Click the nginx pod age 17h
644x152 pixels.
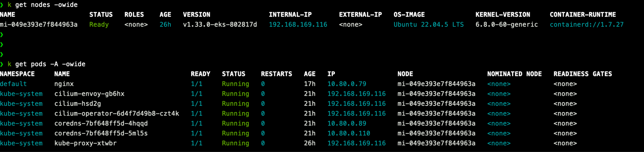pos(310,84)
